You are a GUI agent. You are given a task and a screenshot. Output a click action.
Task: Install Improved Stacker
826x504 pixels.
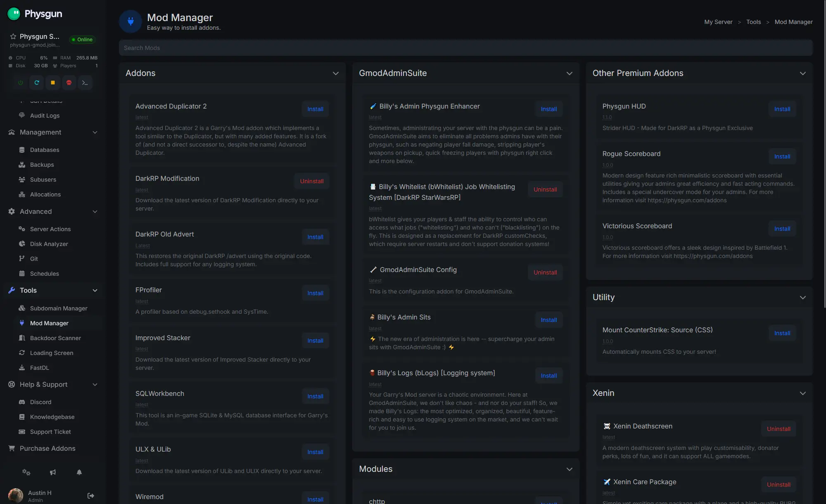(315, 341)
